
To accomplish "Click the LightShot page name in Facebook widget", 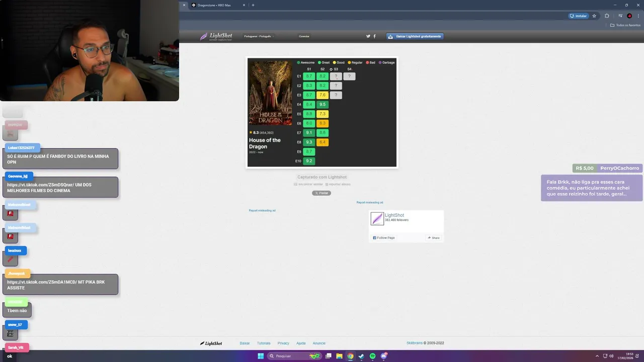I will click(394, 215).
